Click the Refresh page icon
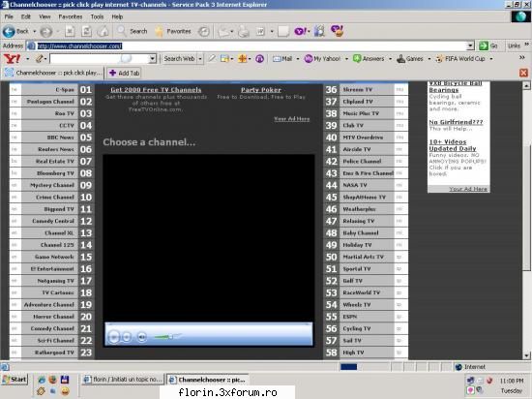Image resolution: width=532 pixels, height=399 pixels. (x=86, y=31)
